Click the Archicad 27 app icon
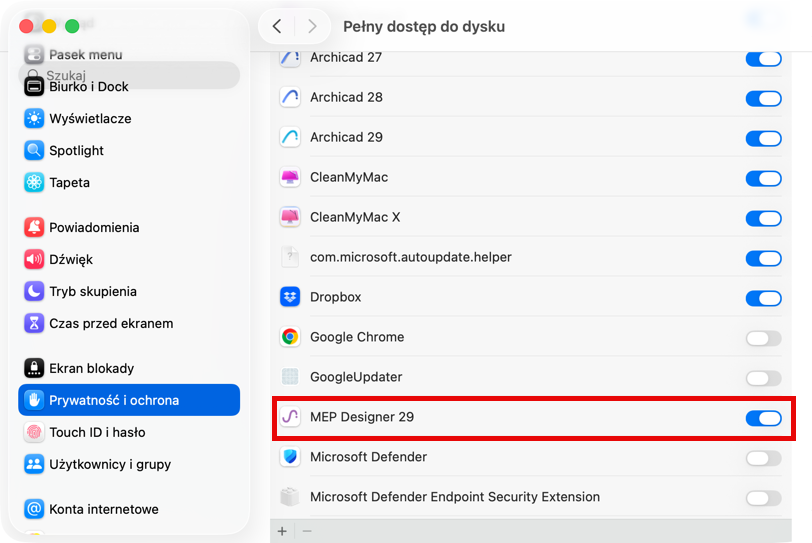 (290, 57)
